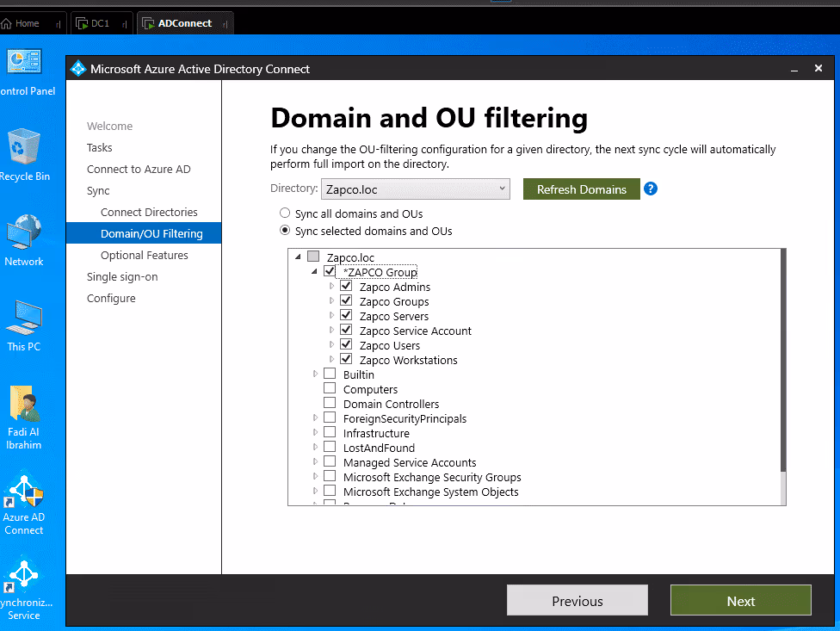Expand the Zapco Users node
This screenshot has height=631, width=840.
click(331, 344)
